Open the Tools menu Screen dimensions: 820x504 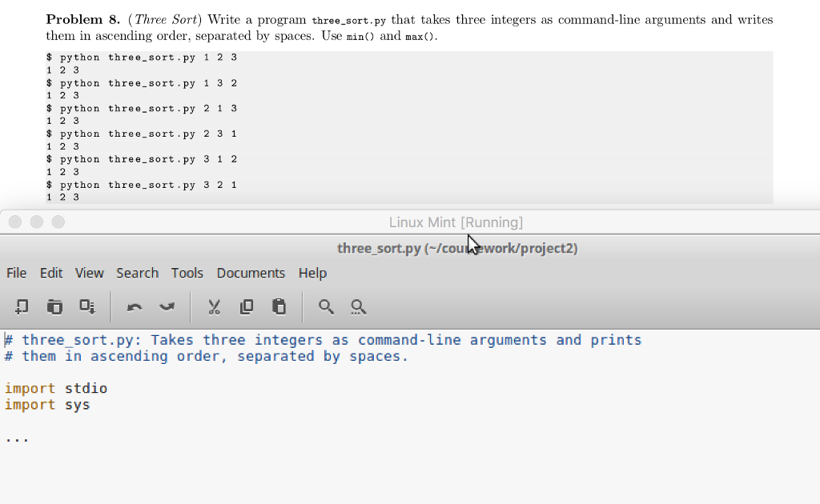[187, 273]
